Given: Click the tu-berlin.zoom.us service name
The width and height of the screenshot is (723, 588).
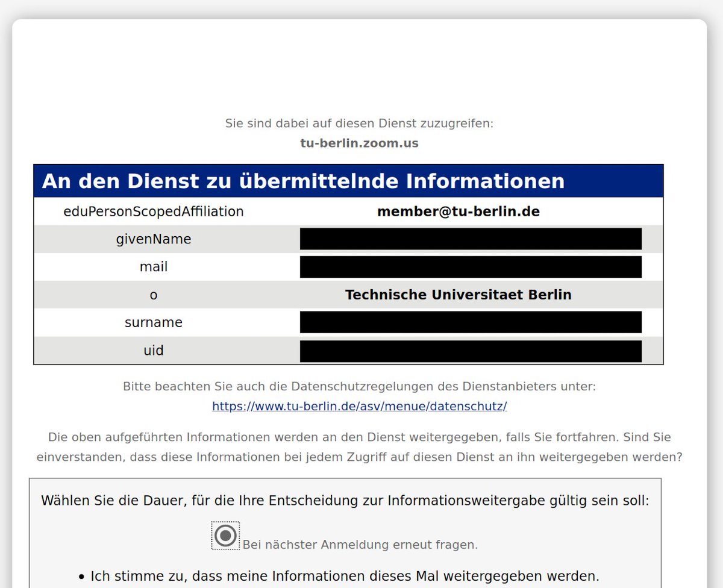Looking at the screenshot, I should tap(359, 143).
